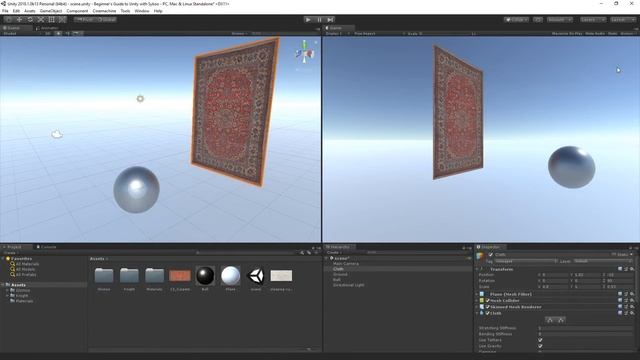Click the Pause button

coord(319,19)
